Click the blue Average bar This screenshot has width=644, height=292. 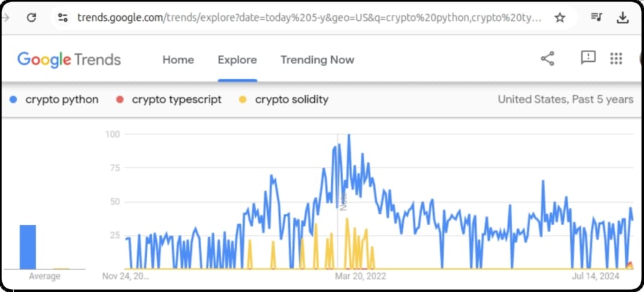pyautogui.click(x=27, y=247)
